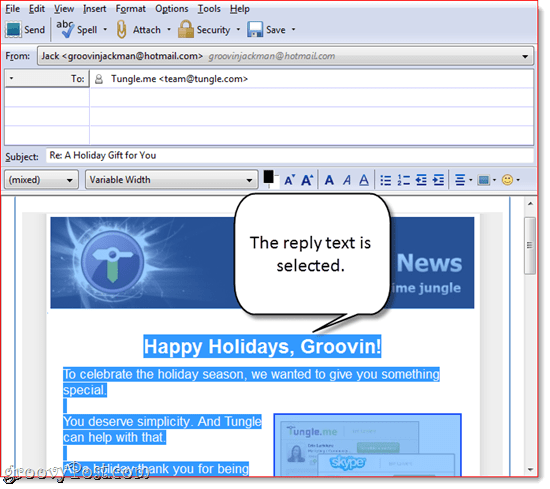Open the Spell dropdown arrow
Screen dimensions: 550x489
click(x=105, y=30)
